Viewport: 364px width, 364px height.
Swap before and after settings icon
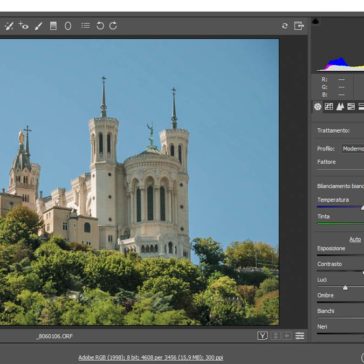point(275,336)
